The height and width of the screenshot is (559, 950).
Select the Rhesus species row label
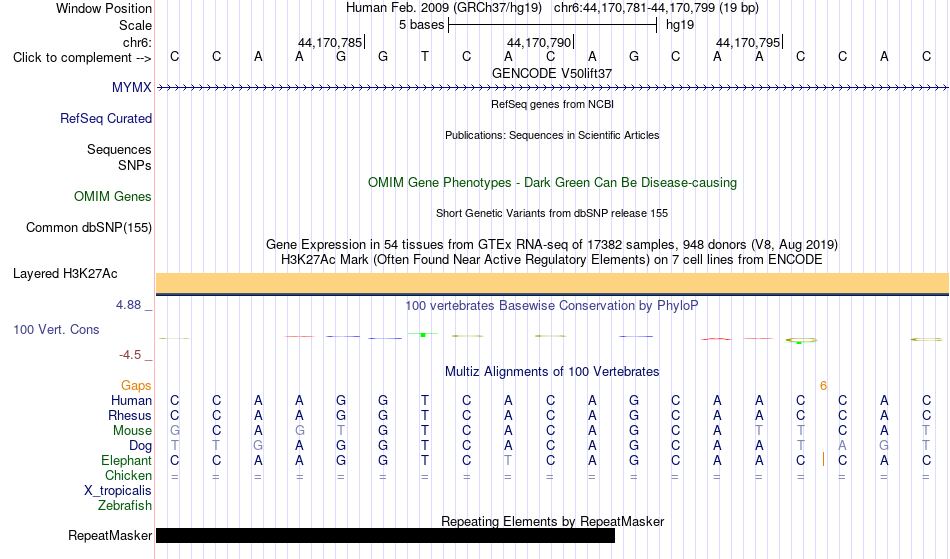[x=130, y=415]
